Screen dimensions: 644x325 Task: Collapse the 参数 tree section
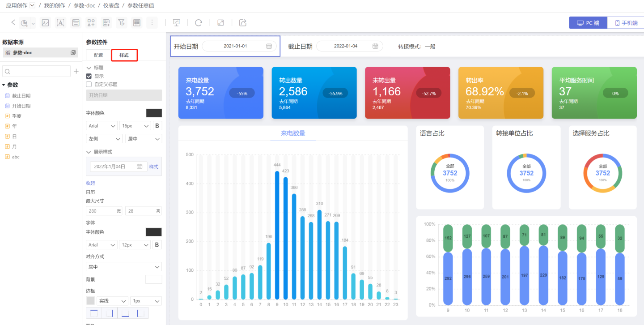click(x=4, y=85)
